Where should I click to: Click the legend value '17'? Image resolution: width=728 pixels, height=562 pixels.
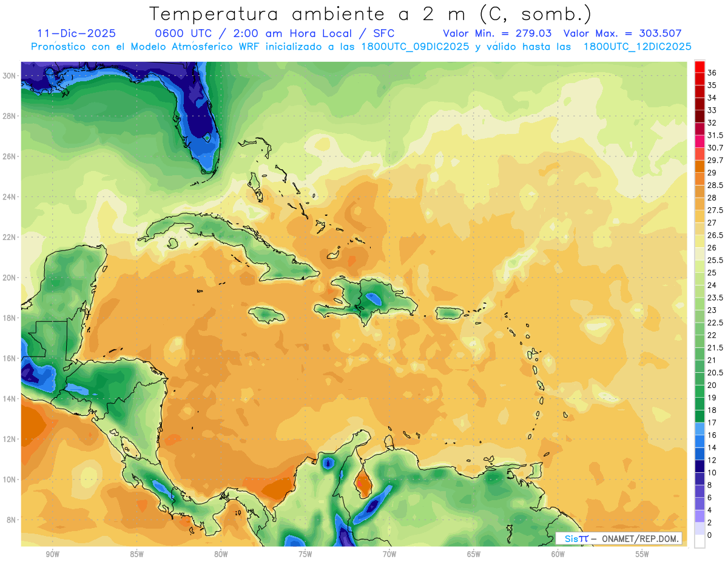coord(712,423)
